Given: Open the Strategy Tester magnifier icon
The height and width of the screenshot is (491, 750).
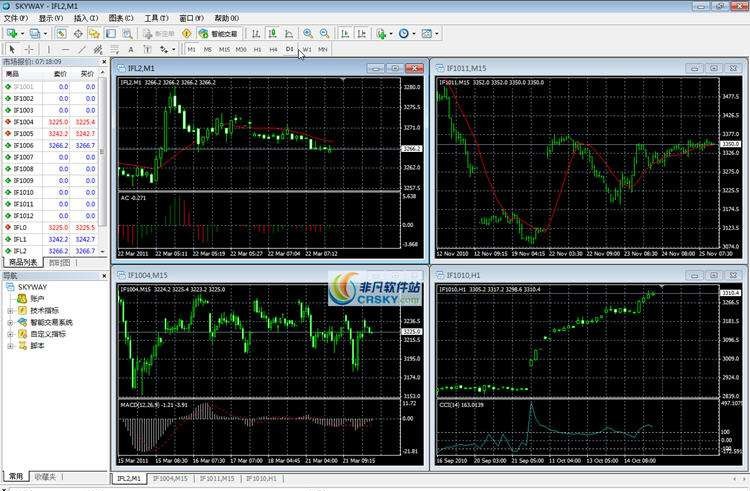Looking at the screenshot, I should [x=127, y=33].
